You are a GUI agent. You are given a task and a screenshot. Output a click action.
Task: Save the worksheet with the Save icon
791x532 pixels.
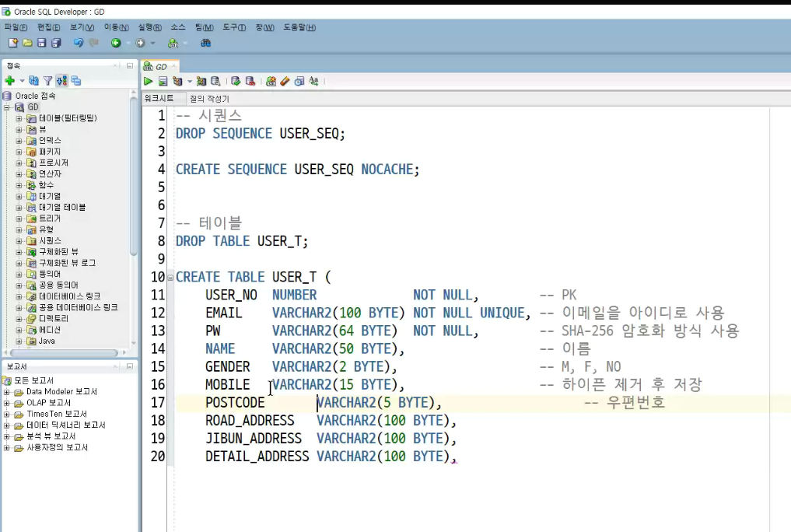pyautogui.click(x=42, y=43)
